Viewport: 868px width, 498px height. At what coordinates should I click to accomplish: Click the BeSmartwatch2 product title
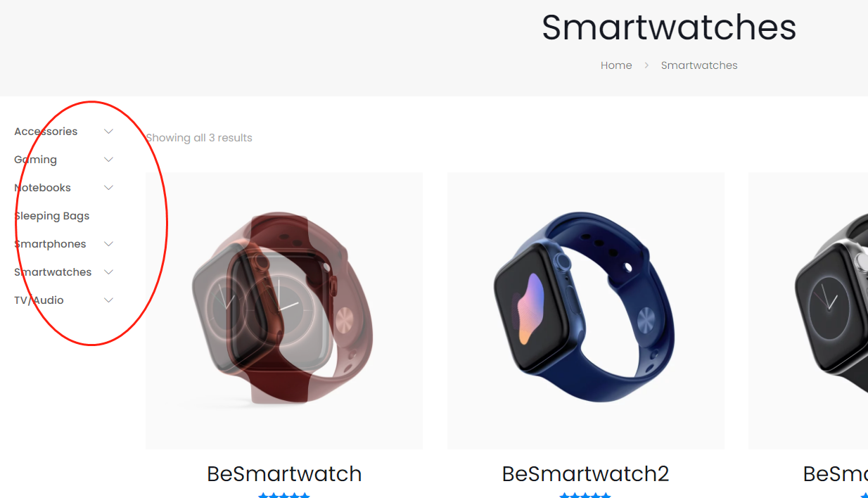[586, 474]
